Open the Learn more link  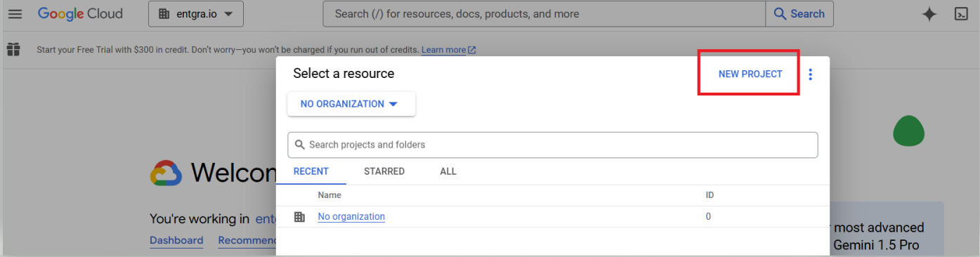(x=448, y=50)
